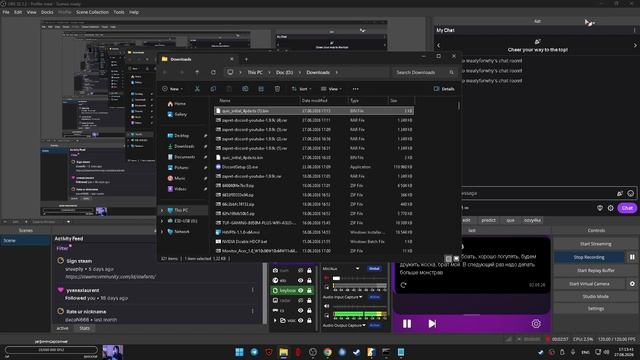Image resolution: width=640 pixels, height=360 pixels.
Task: Expand the misc group in Sources
Action: coord(275,320)
